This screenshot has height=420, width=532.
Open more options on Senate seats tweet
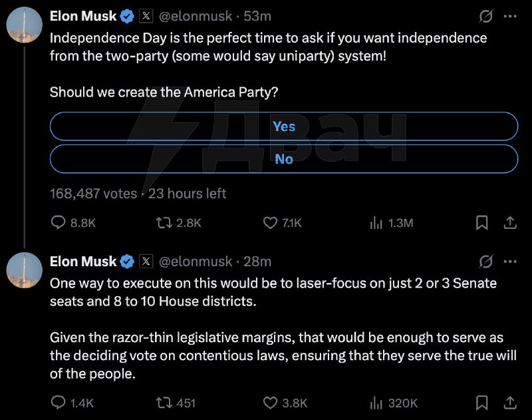(x=510, y=262)
